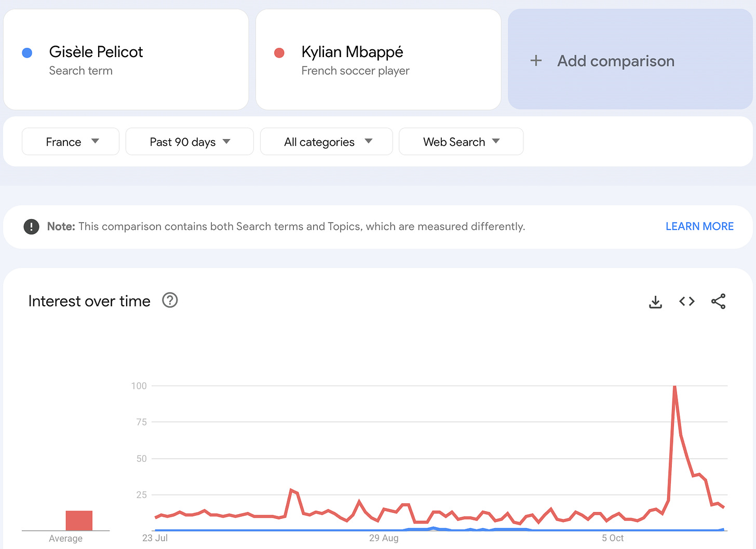Click the 75 y-axis label
This screenshot has height=549, width=756.
141,422
